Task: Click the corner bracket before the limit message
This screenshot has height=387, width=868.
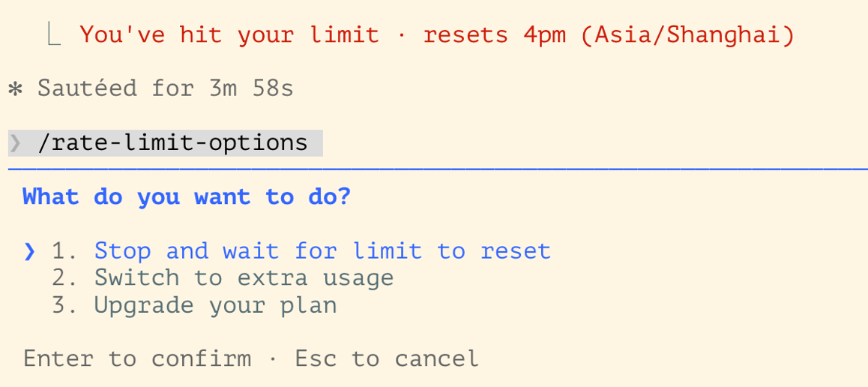Action: click(x=53, y=35)
